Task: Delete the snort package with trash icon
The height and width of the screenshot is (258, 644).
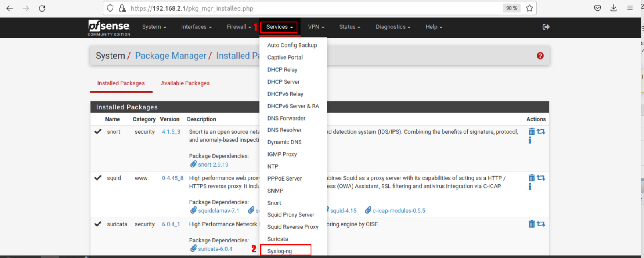Action: click(x=531, y=132)
